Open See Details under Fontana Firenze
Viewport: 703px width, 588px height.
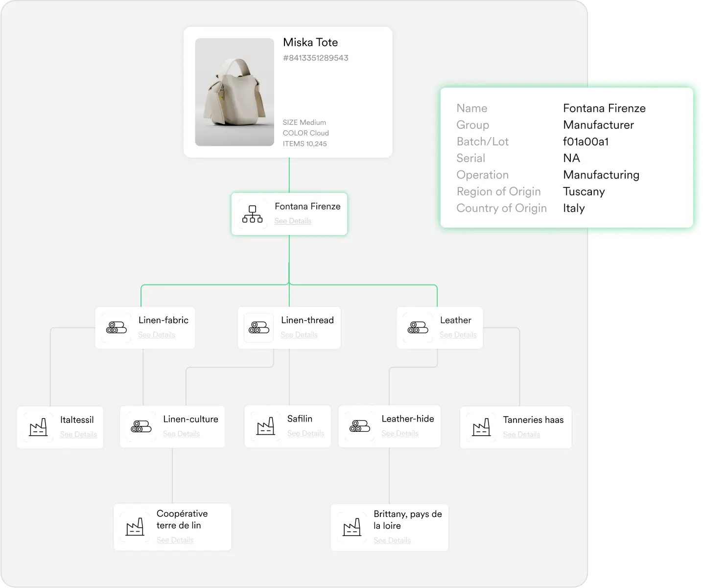click(x=293, y=221)
